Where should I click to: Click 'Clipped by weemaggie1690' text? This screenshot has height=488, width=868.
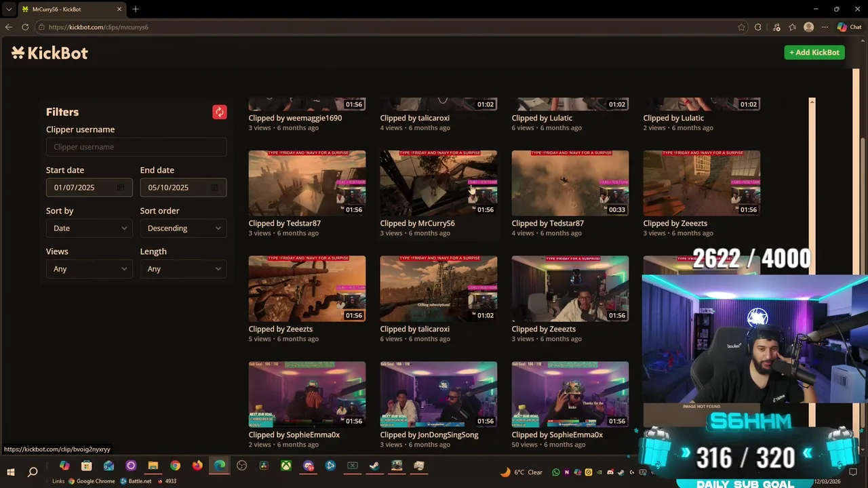click(295, 118)
